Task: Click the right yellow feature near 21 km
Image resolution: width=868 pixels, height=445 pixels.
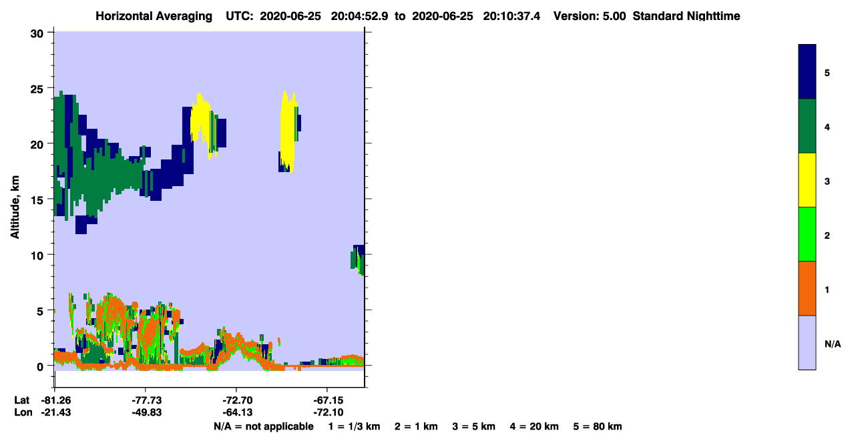Action: [x=288, y=130]
